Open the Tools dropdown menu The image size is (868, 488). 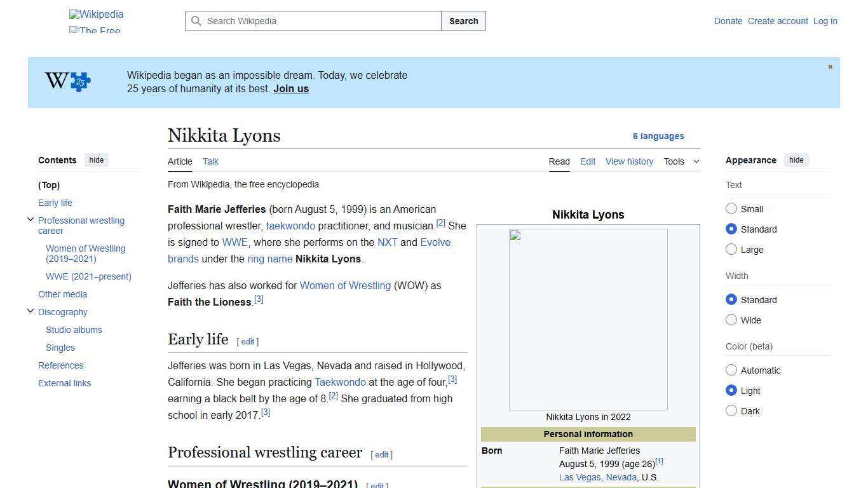(x=681, y=161)
